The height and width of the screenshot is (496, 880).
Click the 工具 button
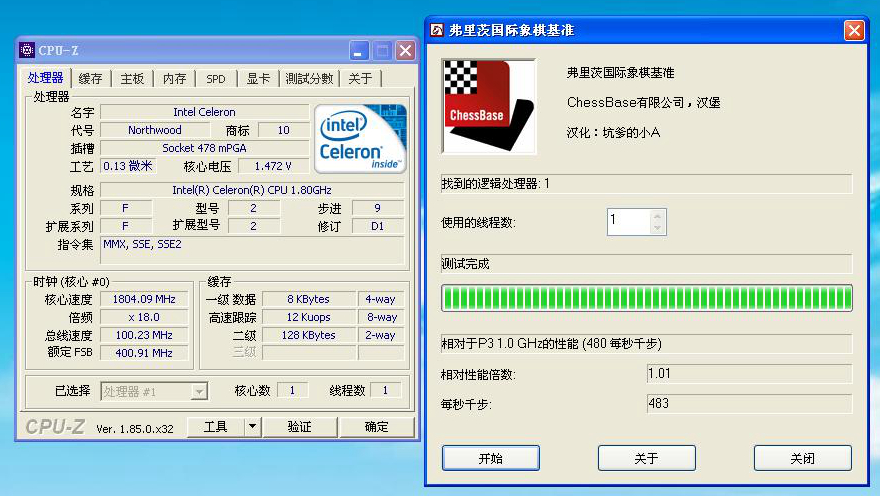(216, 427)
